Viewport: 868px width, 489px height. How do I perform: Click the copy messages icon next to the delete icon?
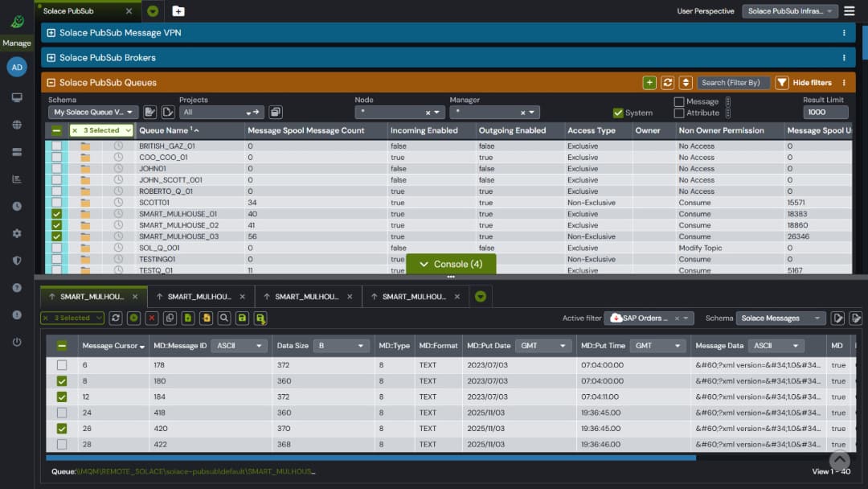170,318
